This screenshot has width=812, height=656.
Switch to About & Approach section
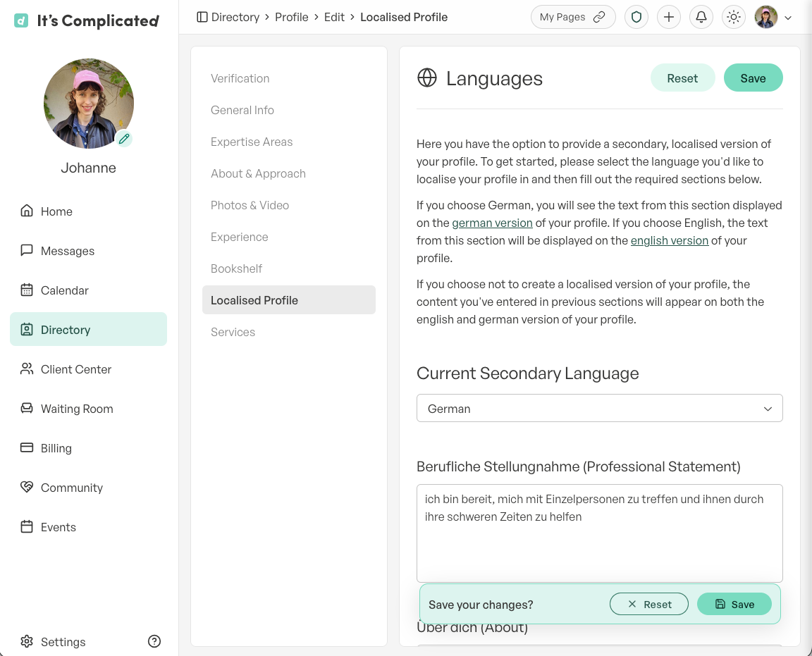point(259,173)
